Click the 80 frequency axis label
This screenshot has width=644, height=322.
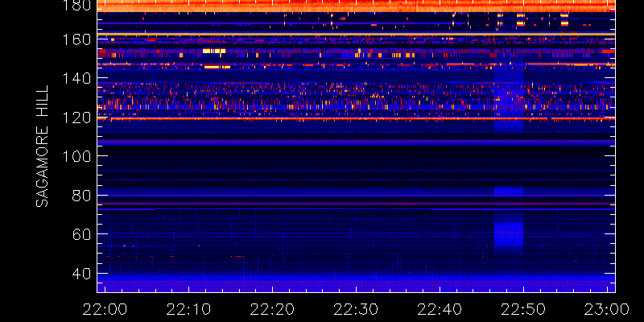pyautogui.click(x=81, y=196)
